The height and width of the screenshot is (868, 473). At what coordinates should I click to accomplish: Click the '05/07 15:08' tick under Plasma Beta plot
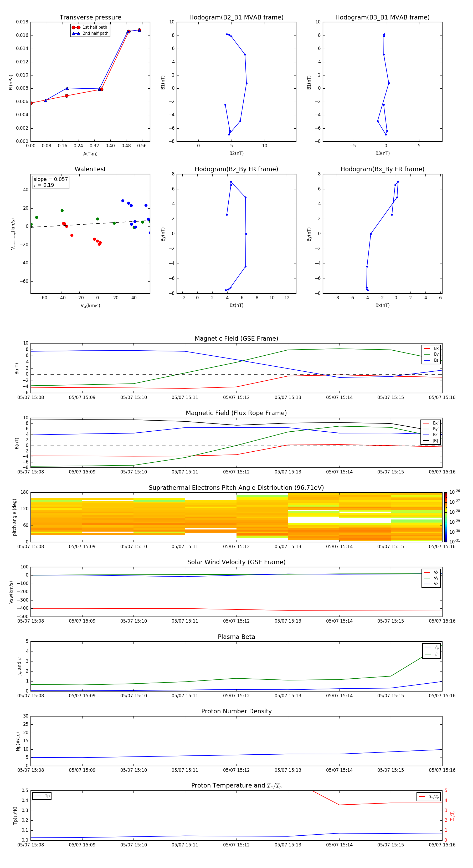pos(31,695)
